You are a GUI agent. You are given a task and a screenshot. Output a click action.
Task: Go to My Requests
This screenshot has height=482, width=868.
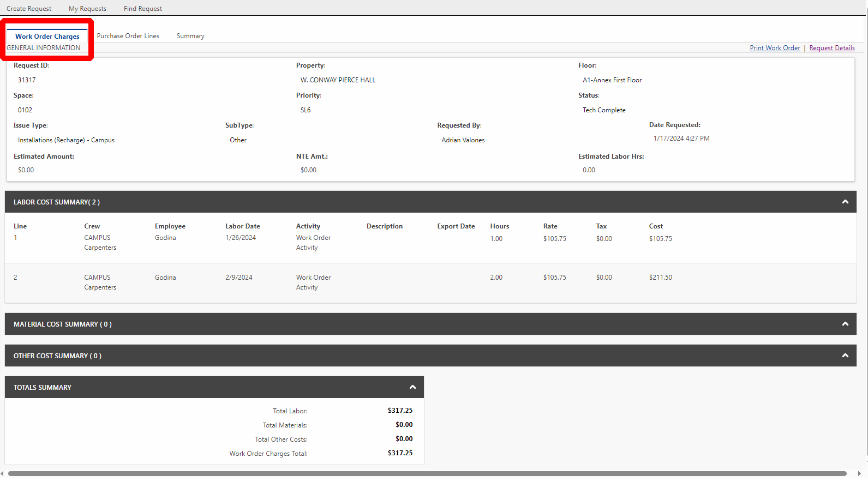tap(87, 9)
